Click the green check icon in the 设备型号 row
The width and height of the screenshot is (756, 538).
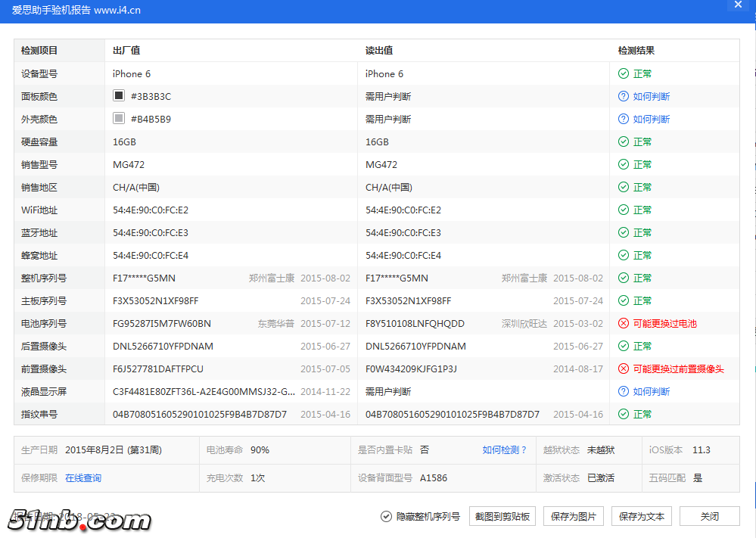624,74
